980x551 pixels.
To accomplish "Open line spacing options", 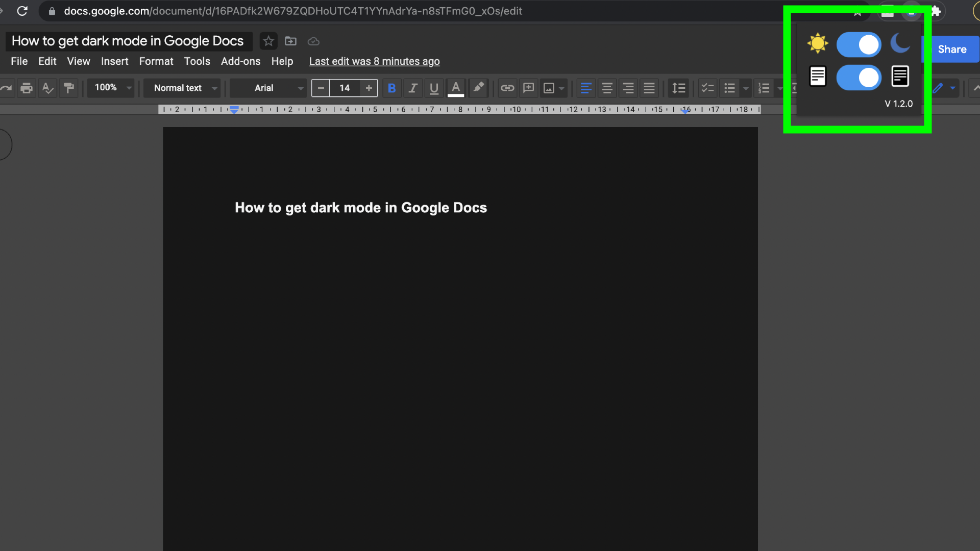I will (x=679, y=88).
